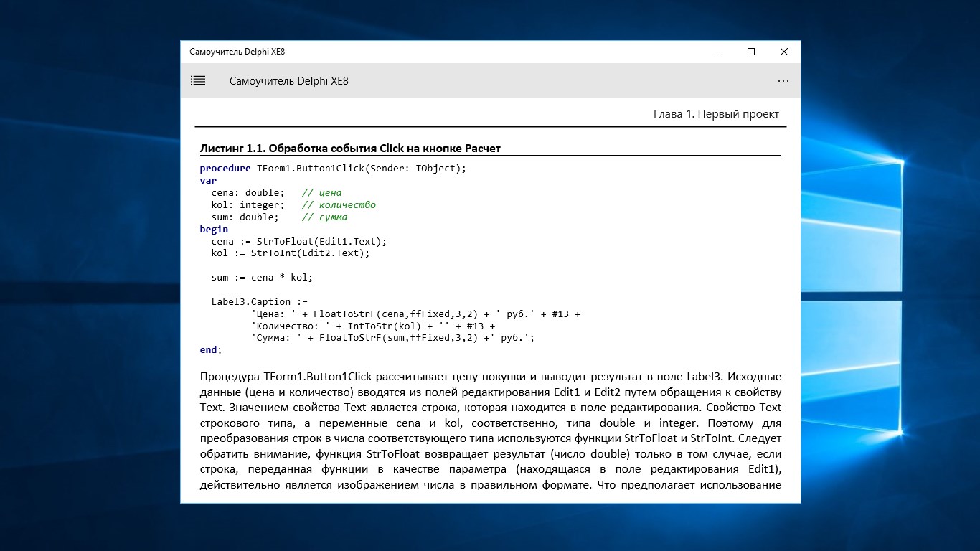Viewport: 980px width, 551px height.
Task: Click the chapter heading "Глава 1. Первый проект"
Action: tap(716, 114)
